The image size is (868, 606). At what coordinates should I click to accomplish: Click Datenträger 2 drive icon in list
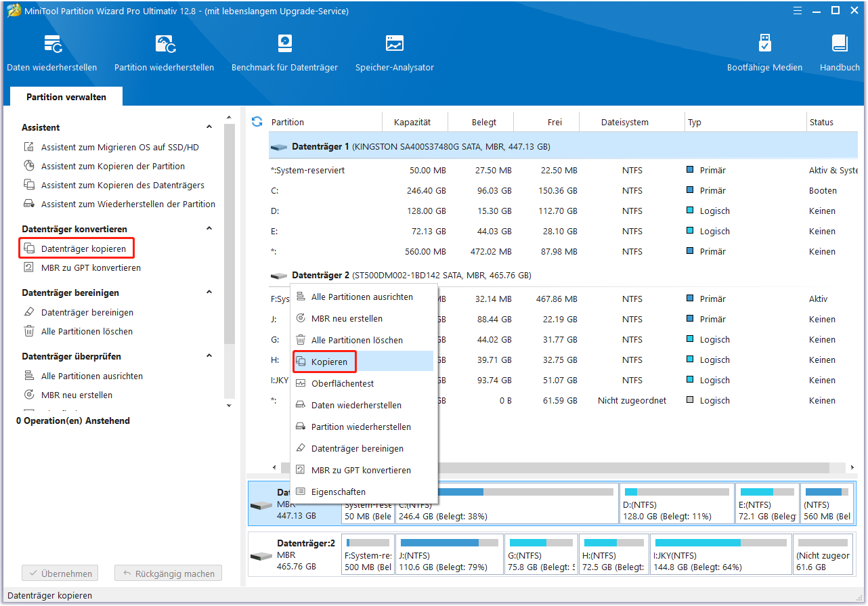pos(278,276)
